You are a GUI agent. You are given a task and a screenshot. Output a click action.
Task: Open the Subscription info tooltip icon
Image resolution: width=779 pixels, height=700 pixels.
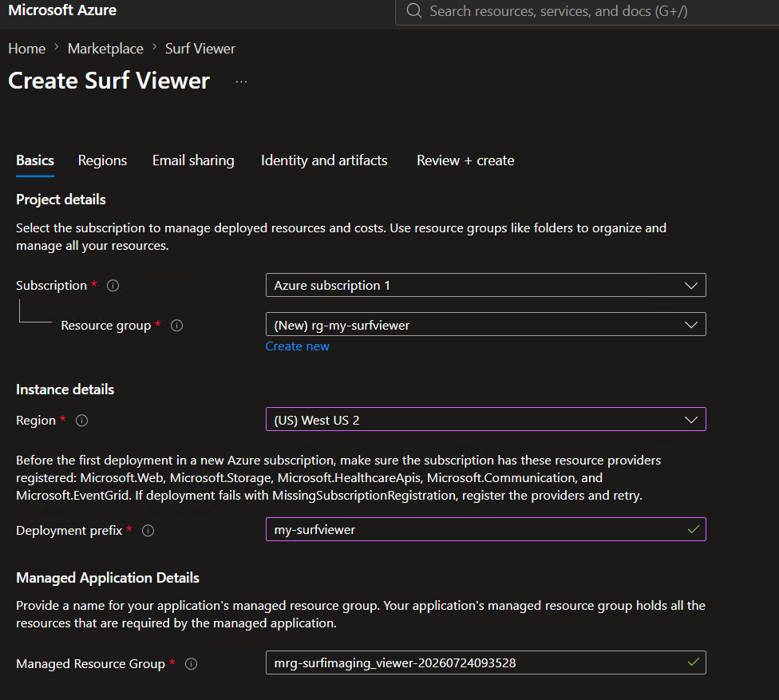pyautogui.click(x=113, y=286)
